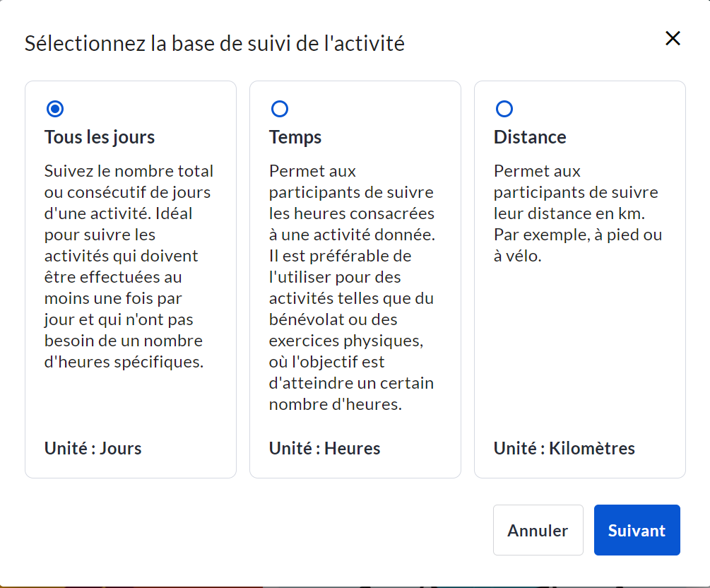
Task: Click the "Temps" card heading
Action: (x=295, y=137)
